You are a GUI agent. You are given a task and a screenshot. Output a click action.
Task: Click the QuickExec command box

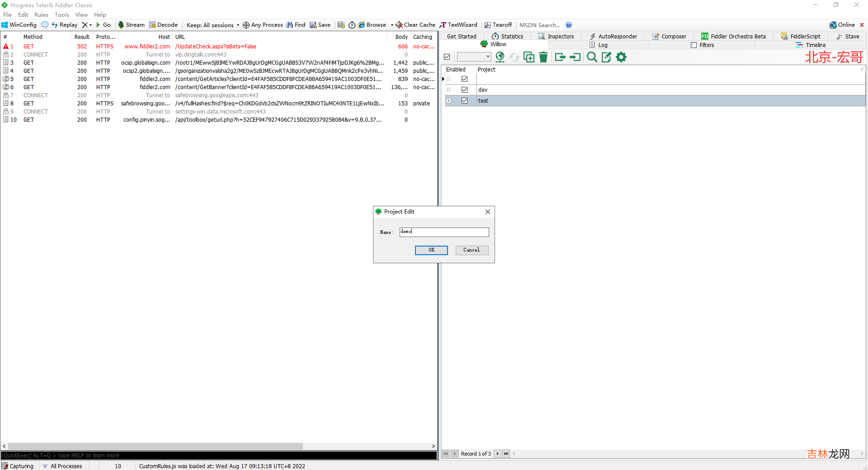219,456
